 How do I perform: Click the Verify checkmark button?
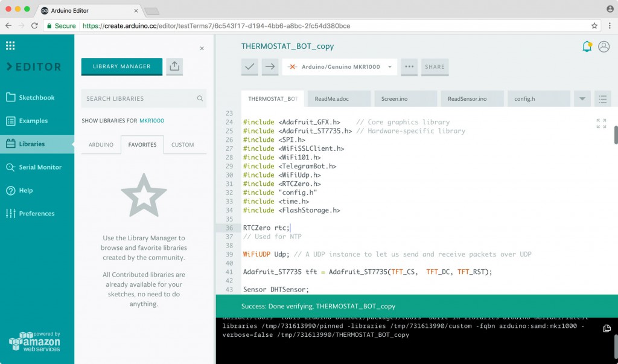[250, 67]
